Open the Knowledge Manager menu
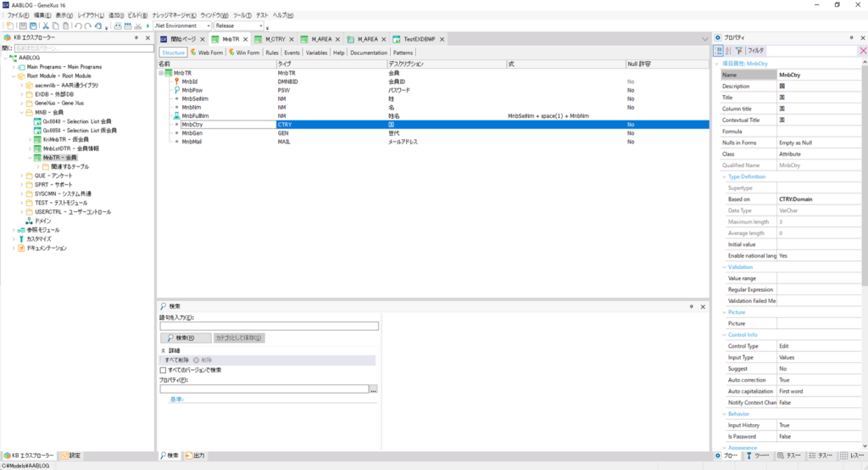The width and height of the screenshot is (868, 470). (173, 15)
